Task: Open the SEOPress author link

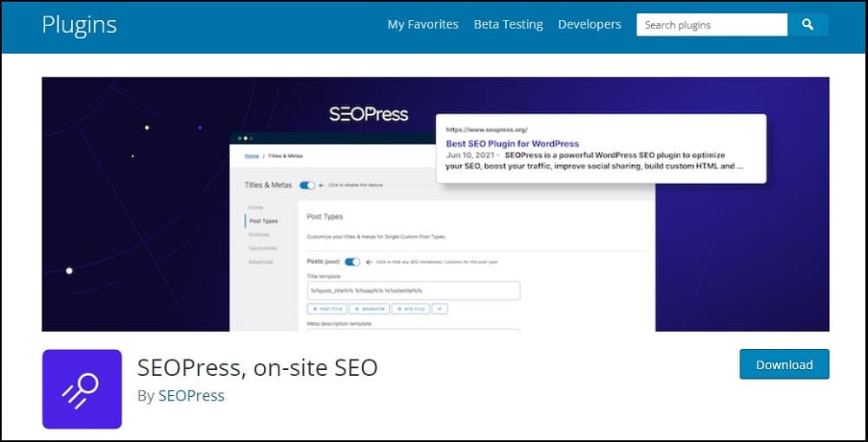Action: [x=191, y=395]
